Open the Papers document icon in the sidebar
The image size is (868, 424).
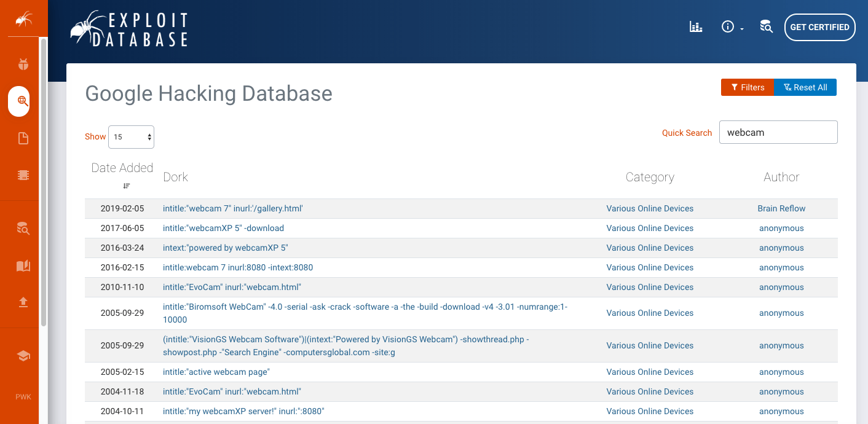(x=23, y=138)
